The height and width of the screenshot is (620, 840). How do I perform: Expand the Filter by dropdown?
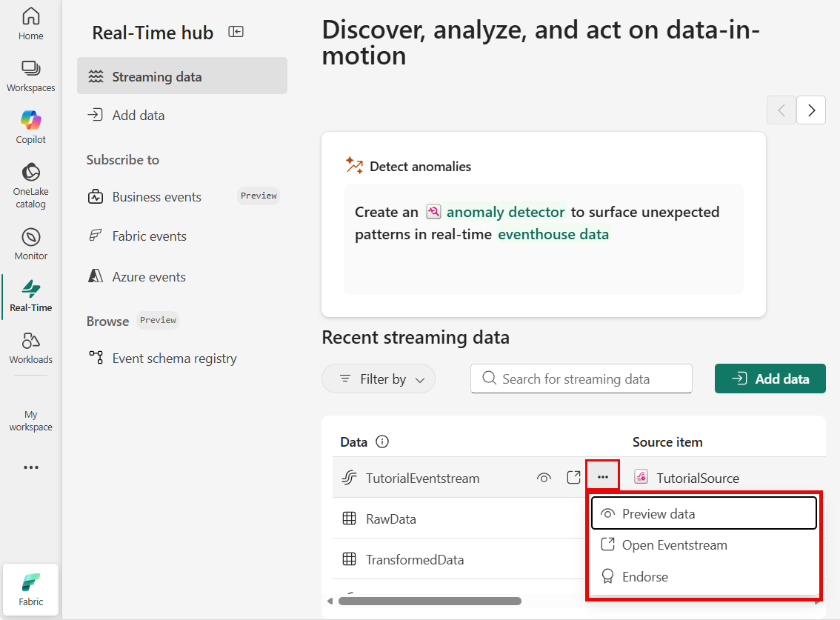(x=379, y=379)
